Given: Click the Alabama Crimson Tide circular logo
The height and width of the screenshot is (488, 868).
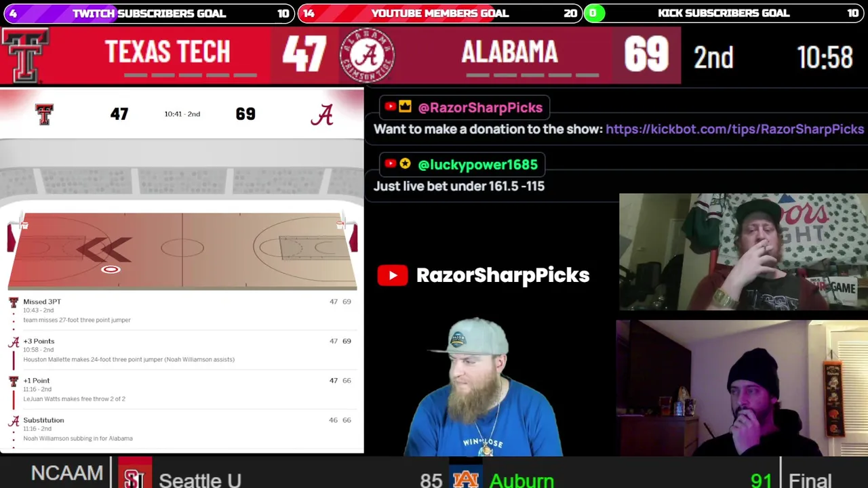Looking at the screenshot, I should (x=367, y=56).
